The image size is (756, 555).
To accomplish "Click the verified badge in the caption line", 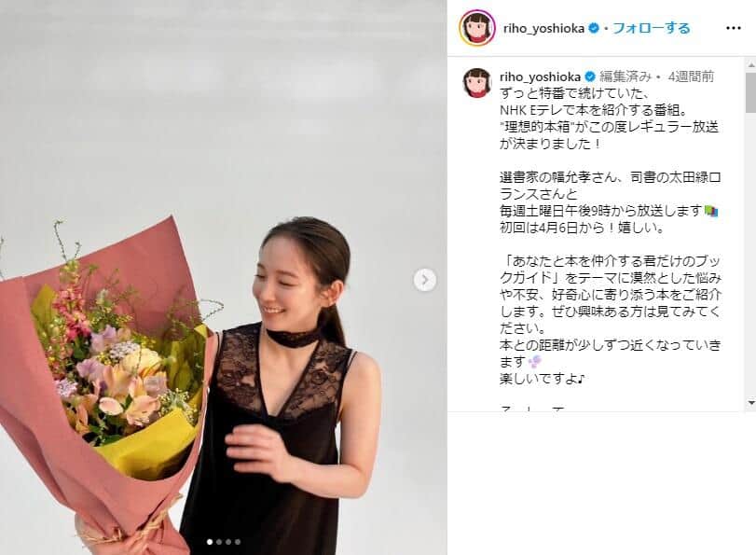I will (x=590, y=76).
